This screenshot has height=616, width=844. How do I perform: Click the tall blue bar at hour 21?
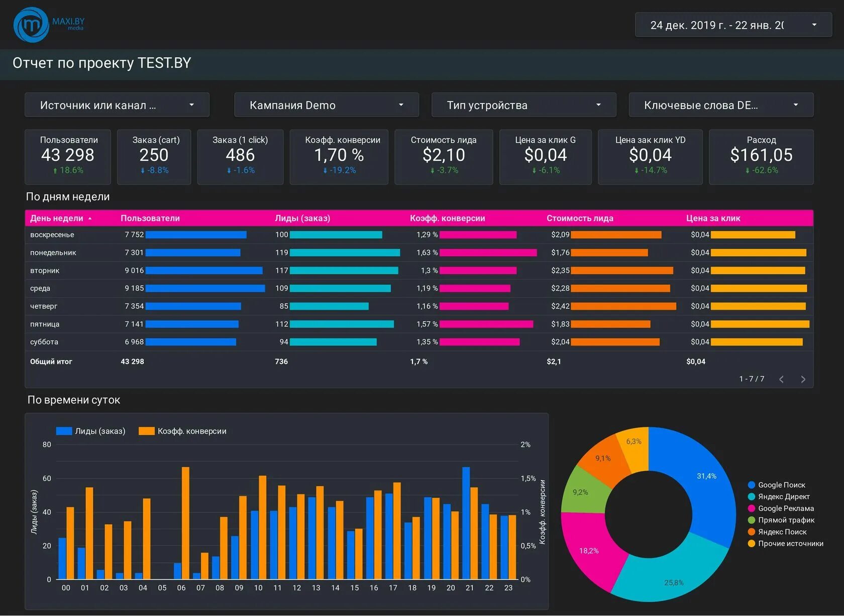point(466,523)
